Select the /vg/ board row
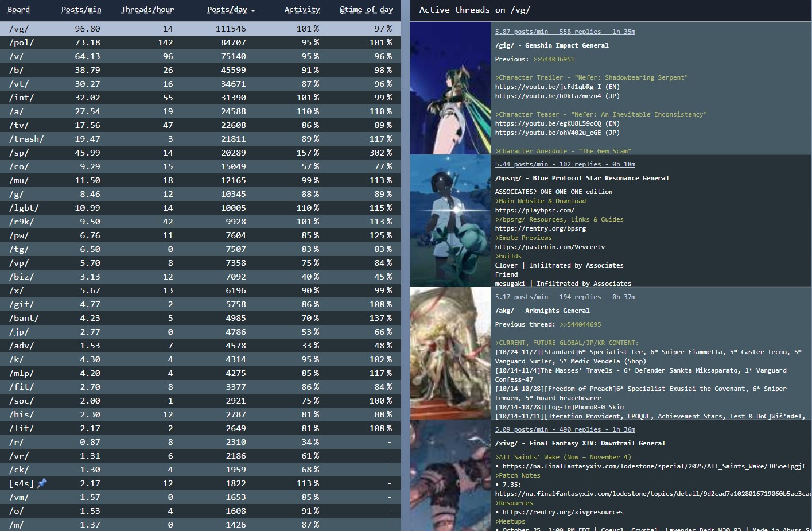 point(200,29)
